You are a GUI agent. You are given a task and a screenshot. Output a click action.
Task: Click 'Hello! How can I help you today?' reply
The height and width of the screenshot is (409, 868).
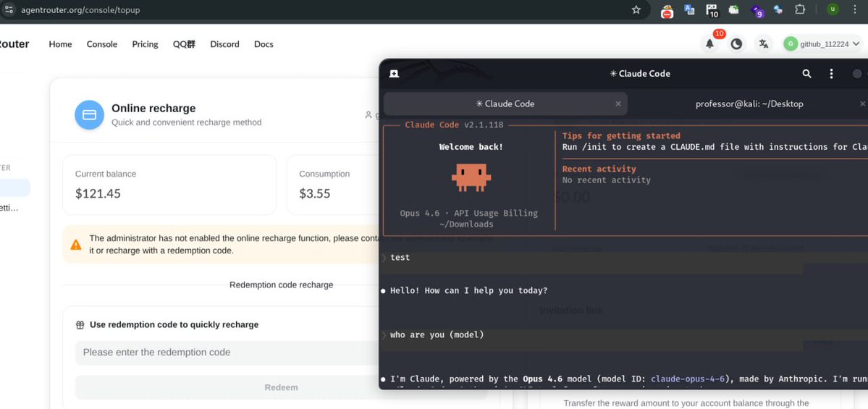click(x=468, y=290)
